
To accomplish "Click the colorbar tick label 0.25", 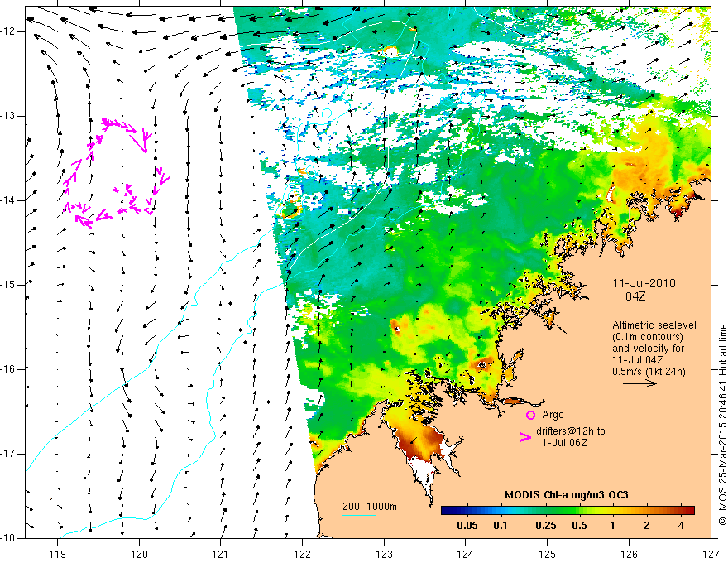I will 545,526.
